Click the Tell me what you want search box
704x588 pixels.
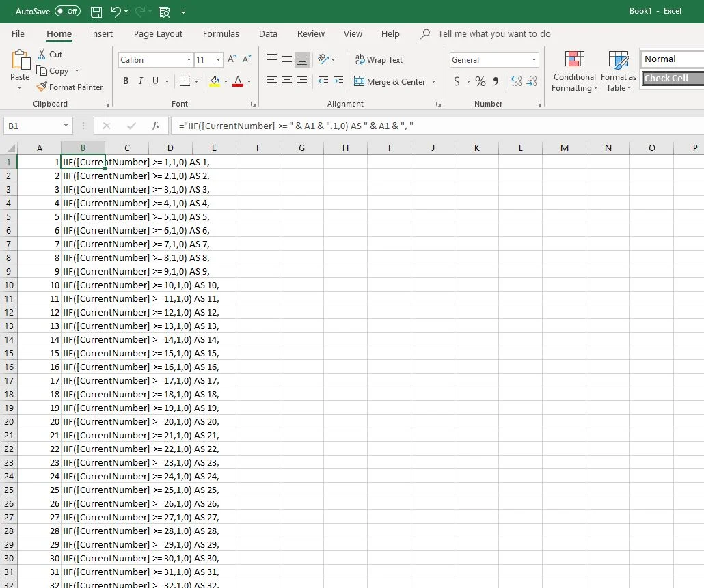click(493, 34)
